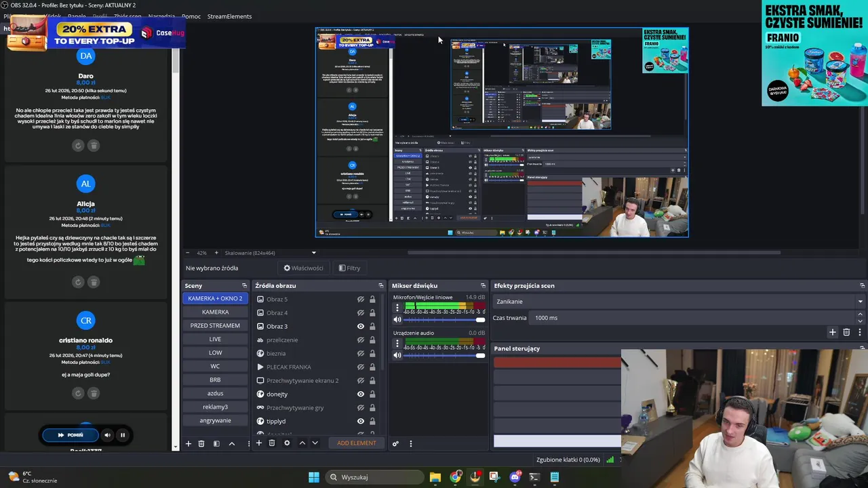Unlock the Przechwytywanie gry source
Image resolution: width=868 pixels, height=488 pixels.
click(x=372, y=407)
